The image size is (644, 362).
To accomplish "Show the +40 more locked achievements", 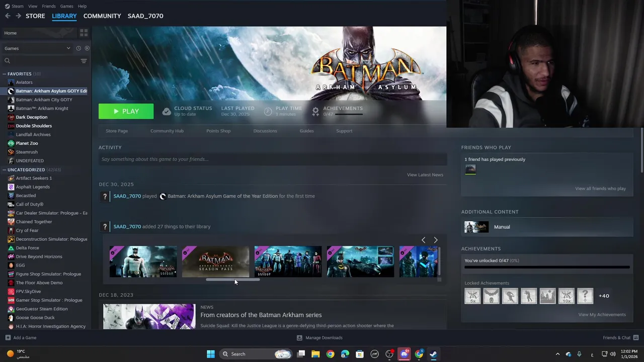I will [x=604, y=296].
